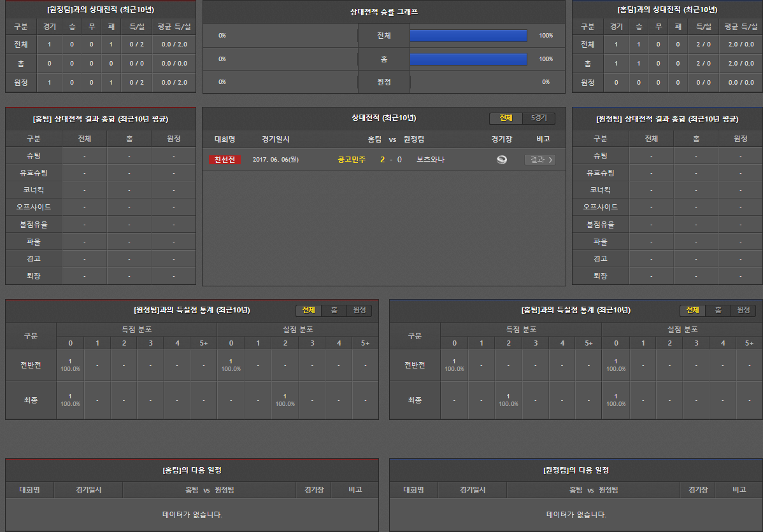Screen dimensions: 763x532
Task: Select 원정 filter in right 득실점 통계 panel
Action: [x=743, y=311]
